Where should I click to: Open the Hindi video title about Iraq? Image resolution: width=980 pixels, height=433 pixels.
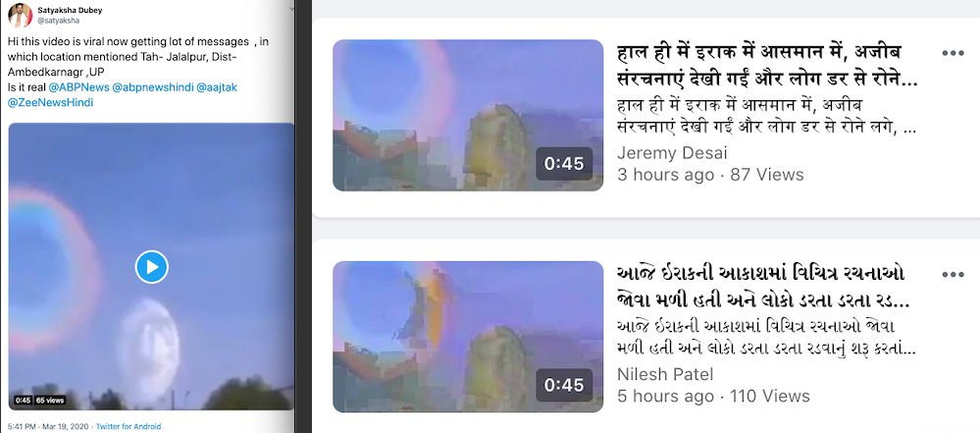(767, 66)
